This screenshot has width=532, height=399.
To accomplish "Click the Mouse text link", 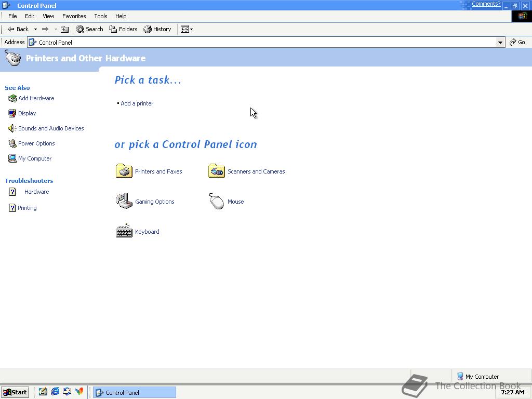I will coord(236,202).
